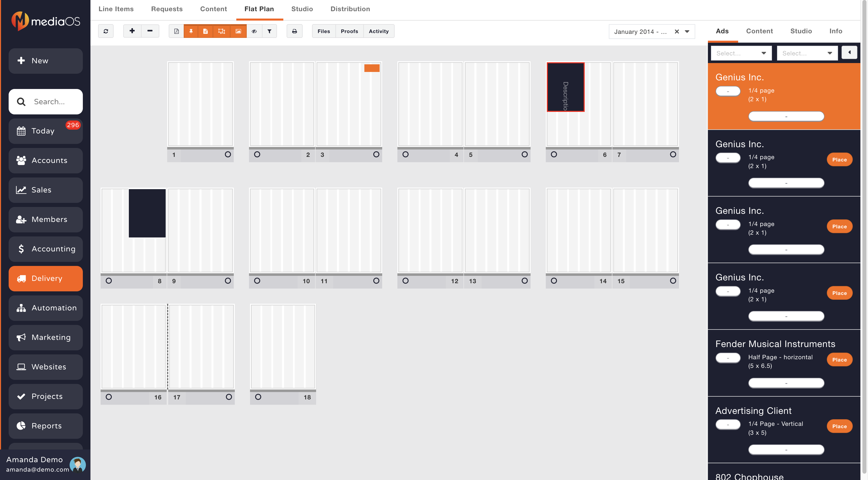Open the Reports section
The width and height of the screenshot is (868, 480).
(45, 426)
